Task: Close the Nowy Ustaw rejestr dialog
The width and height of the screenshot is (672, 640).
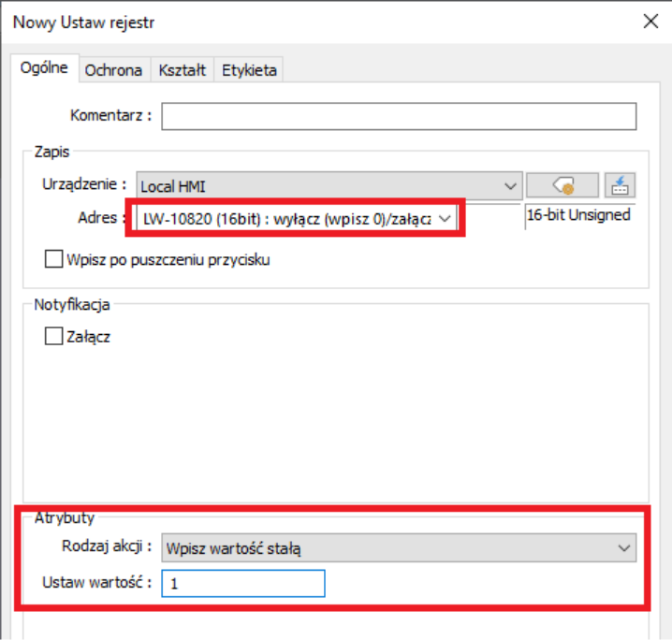Action: 650,21
